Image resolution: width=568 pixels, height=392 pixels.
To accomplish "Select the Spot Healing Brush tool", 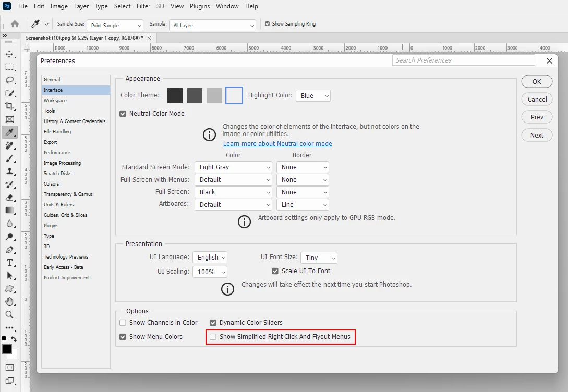I will 9,145.
